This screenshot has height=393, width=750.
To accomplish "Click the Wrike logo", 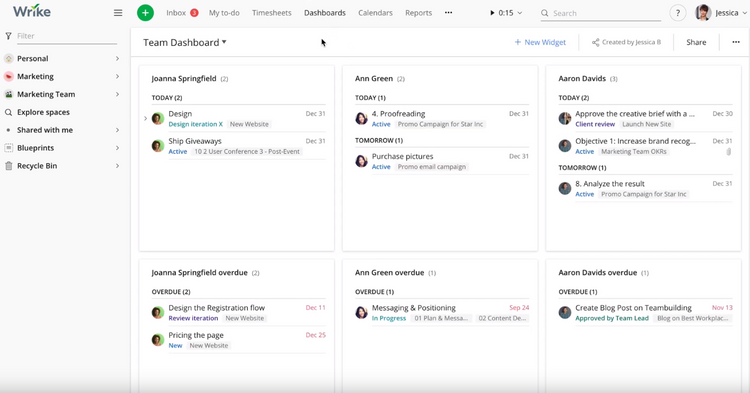I will click(32, 12).
